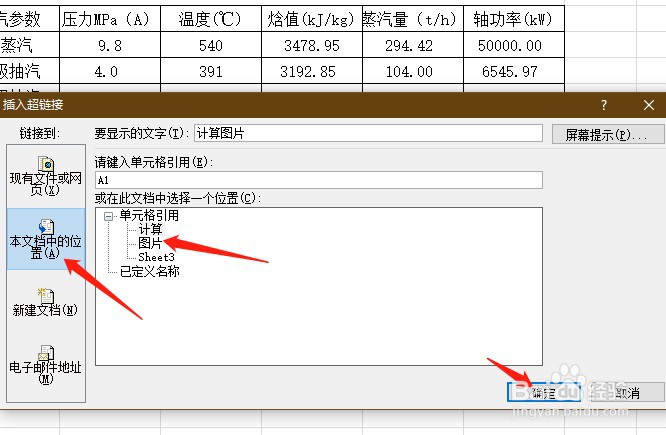Select the cell with value 50000.00
This screenshot has height=435, width=666.
tap(514, 45)
